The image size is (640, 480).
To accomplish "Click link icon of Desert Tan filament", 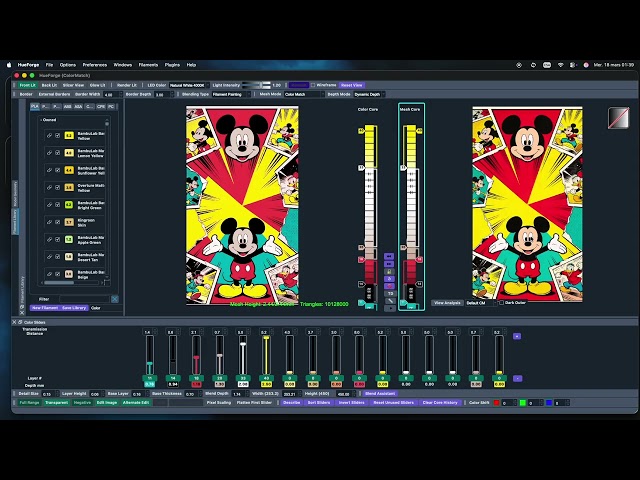I will point(49,256).
